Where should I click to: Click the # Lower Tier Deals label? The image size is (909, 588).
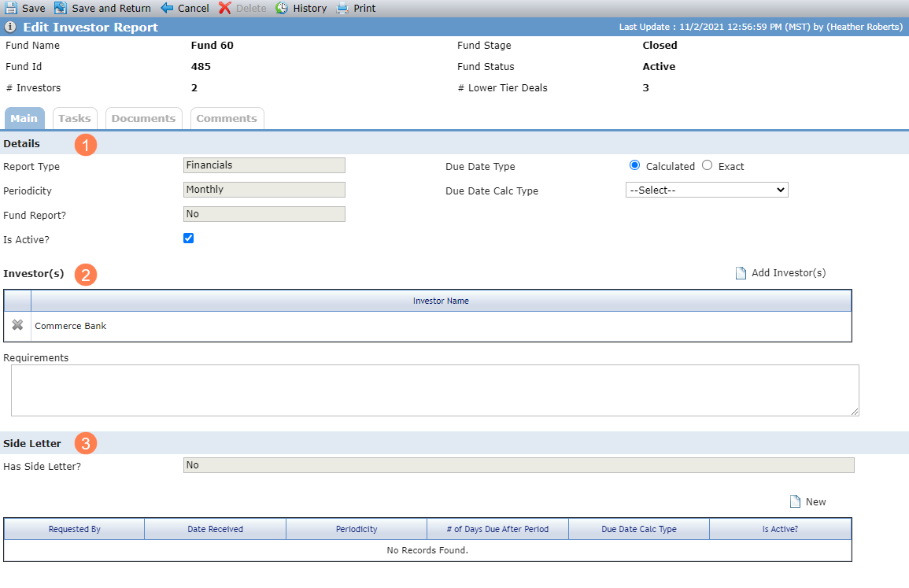coord(503,88)
